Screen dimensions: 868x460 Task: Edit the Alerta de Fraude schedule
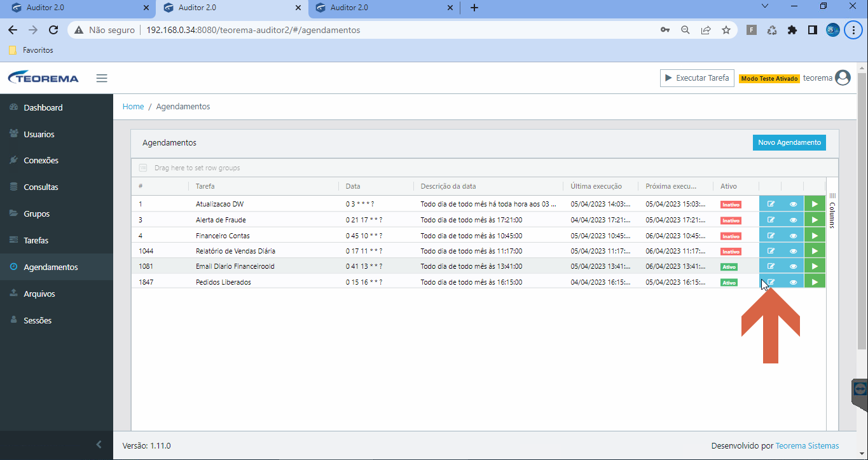click(x=771, y=220)
